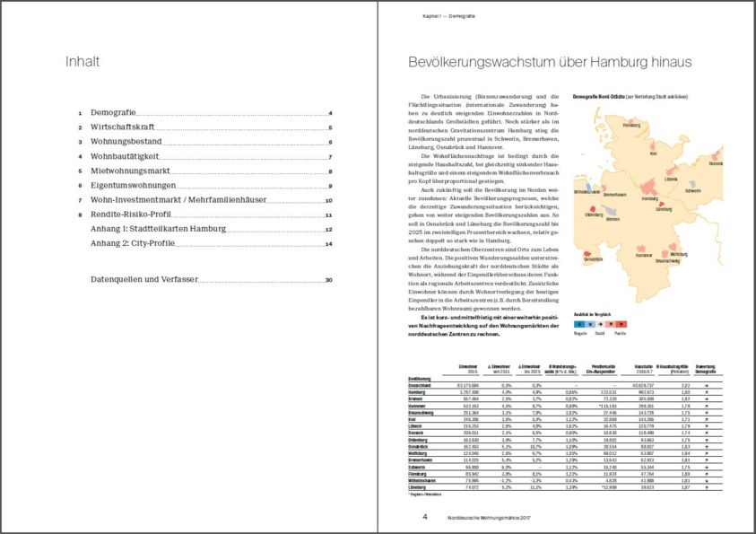Jump to Wohnbautätigkeit from the contents
Image resolution: width=756 pixels, height=534 pixels.
(x=204, y=156)
